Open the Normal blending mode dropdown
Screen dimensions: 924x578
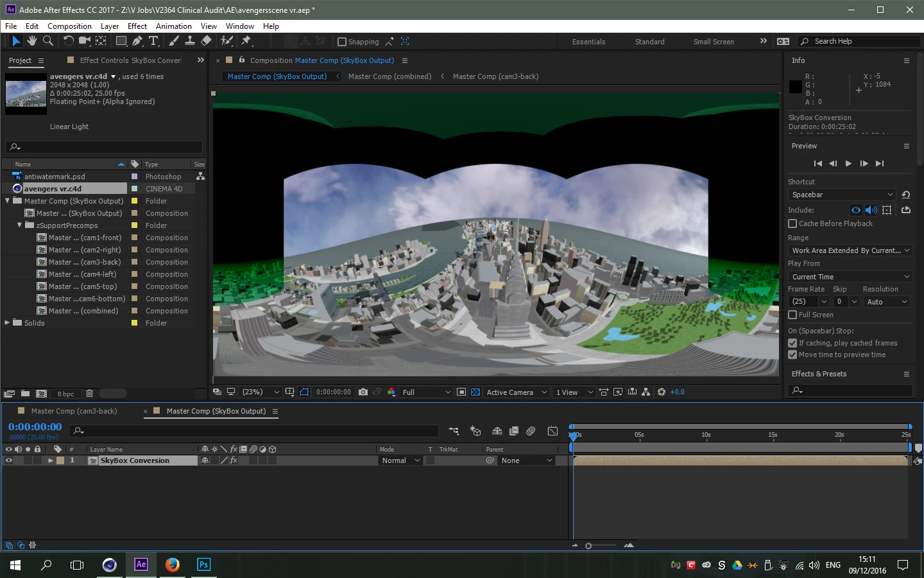[400, 460]
